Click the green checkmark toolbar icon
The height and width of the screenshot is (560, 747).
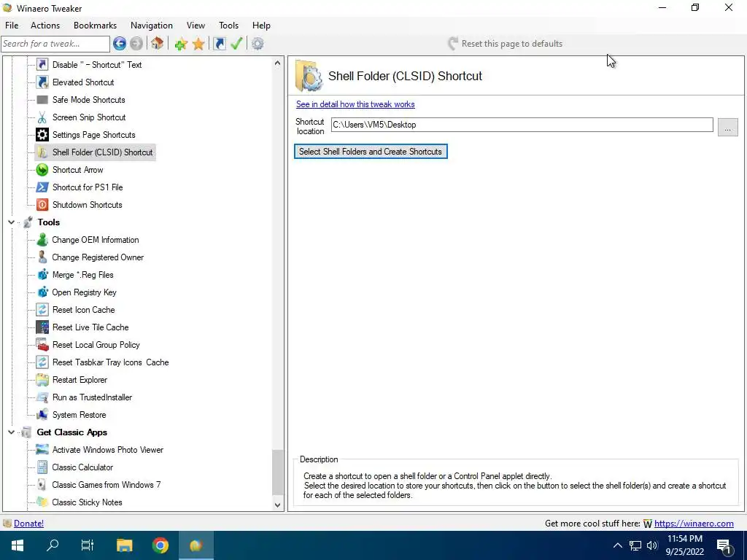click(x=236, y=44)
